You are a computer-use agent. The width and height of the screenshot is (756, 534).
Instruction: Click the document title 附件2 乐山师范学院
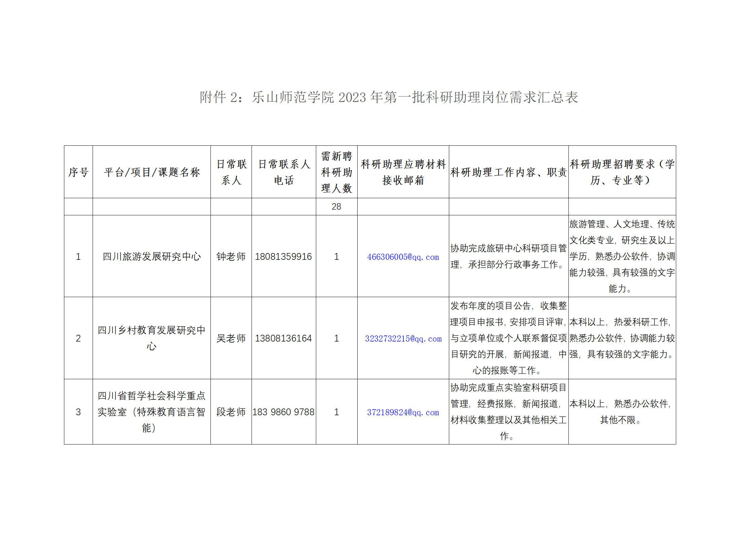tap(389, 97)
